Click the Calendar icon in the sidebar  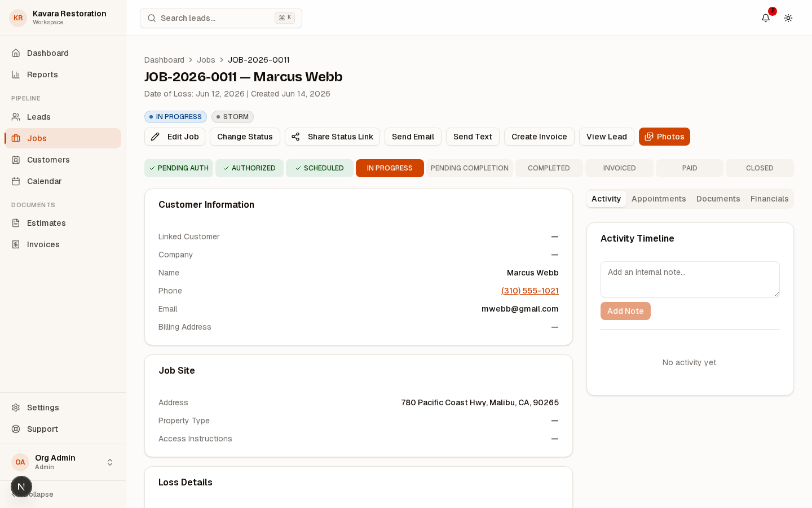[16, 181]
